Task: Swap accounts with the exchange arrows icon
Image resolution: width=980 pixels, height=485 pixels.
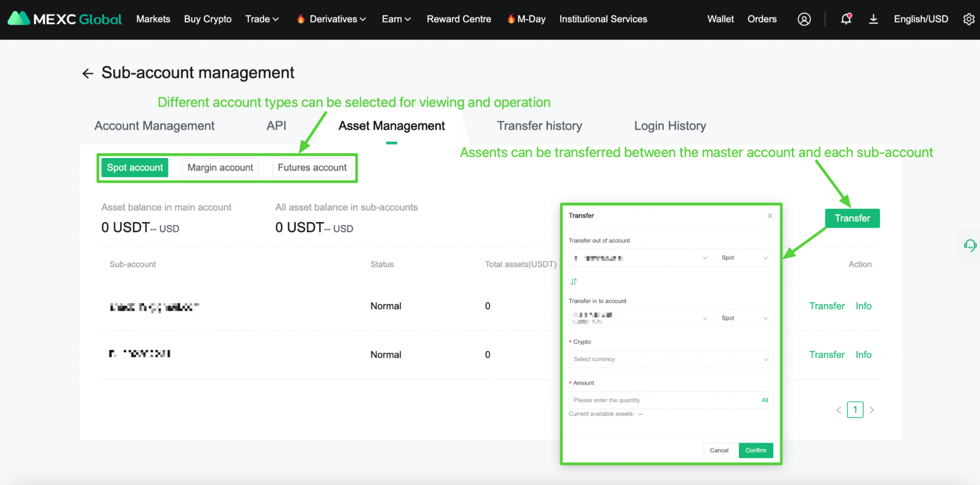Action: click(x=573, y=282)
